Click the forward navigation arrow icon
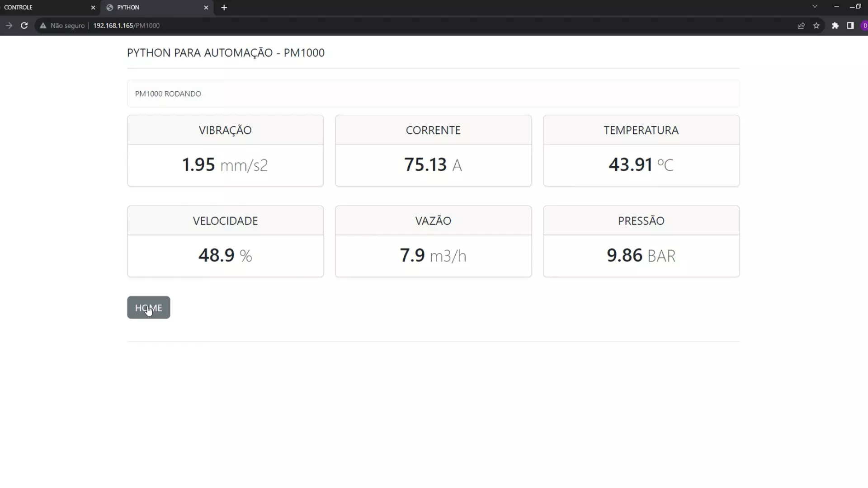 [9, 26]
